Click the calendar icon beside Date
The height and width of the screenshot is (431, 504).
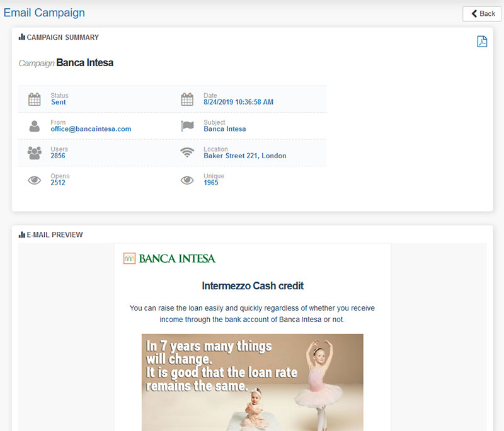pos(187,100)
